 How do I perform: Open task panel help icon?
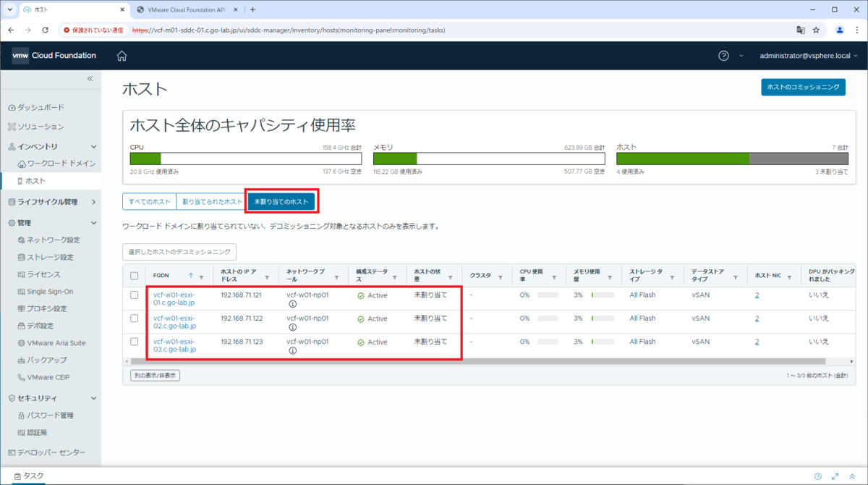[817, 476]
